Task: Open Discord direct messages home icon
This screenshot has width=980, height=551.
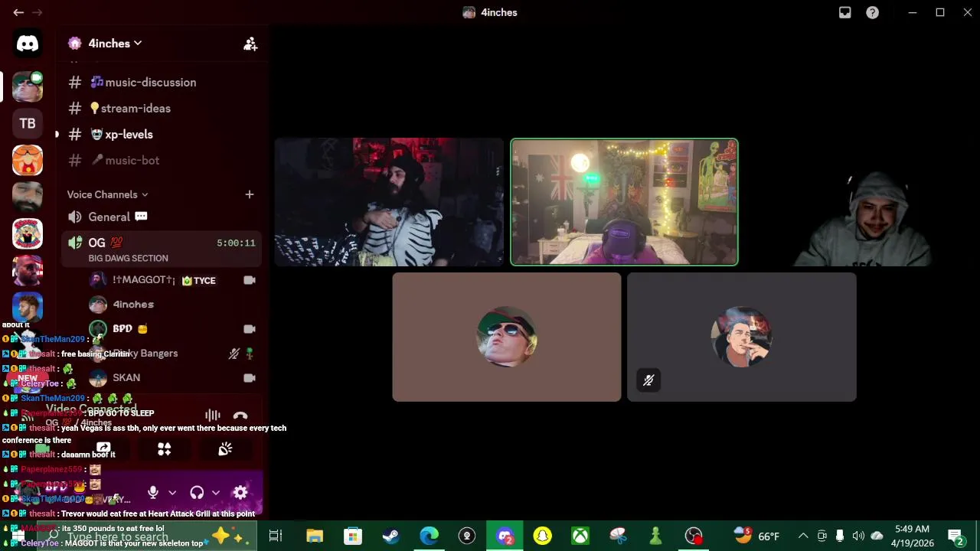Action: coord(28,44)
